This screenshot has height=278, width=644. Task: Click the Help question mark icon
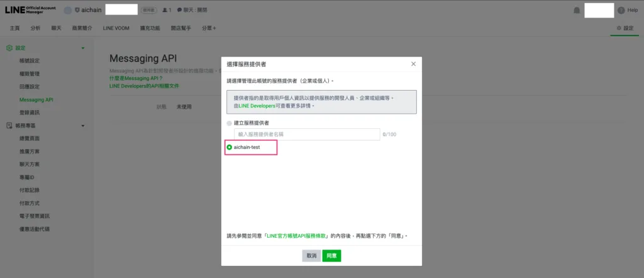click(x=621, y=10)
